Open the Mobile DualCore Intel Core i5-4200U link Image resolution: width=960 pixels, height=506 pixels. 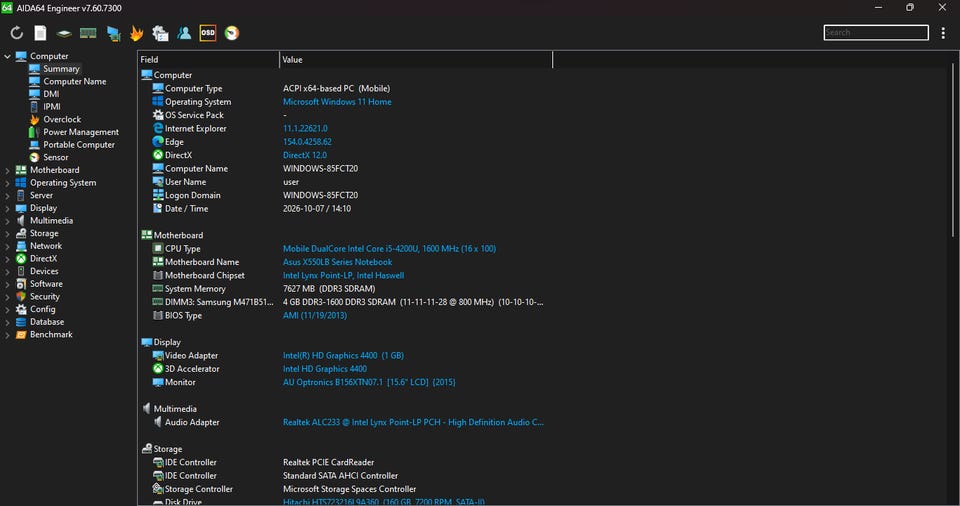click(x=389, y=249)
